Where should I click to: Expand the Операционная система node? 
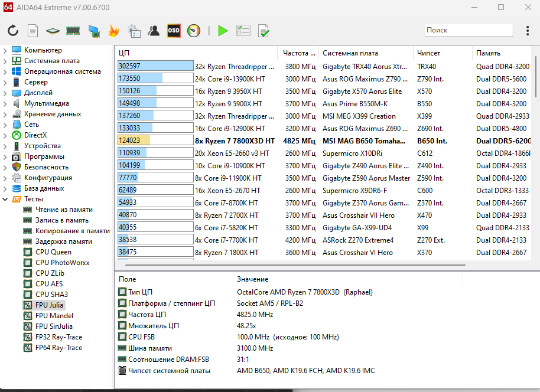coord(5,72)
